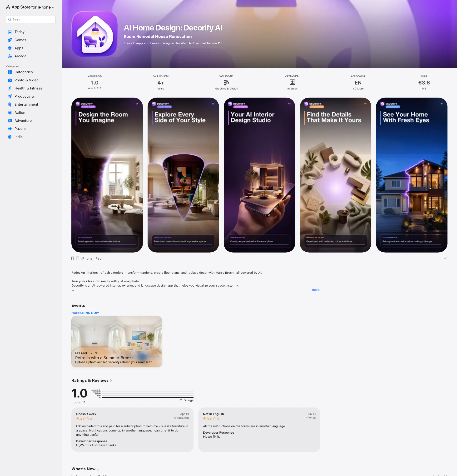The height and width of the screenshot is (476, 457).
Task: Select the Productivity sidebar label
Action: pyautogui.click(x=25, y=96)
